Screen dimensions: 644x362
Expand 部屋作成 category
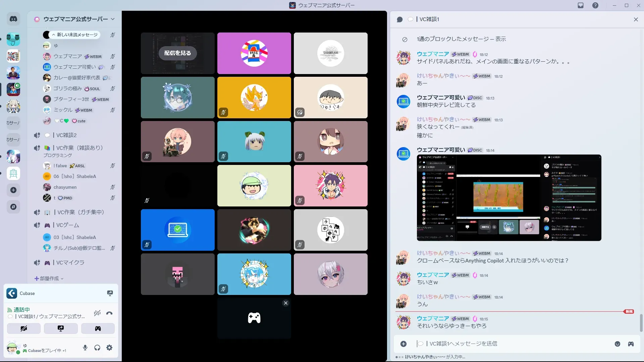tap(49, 279)
